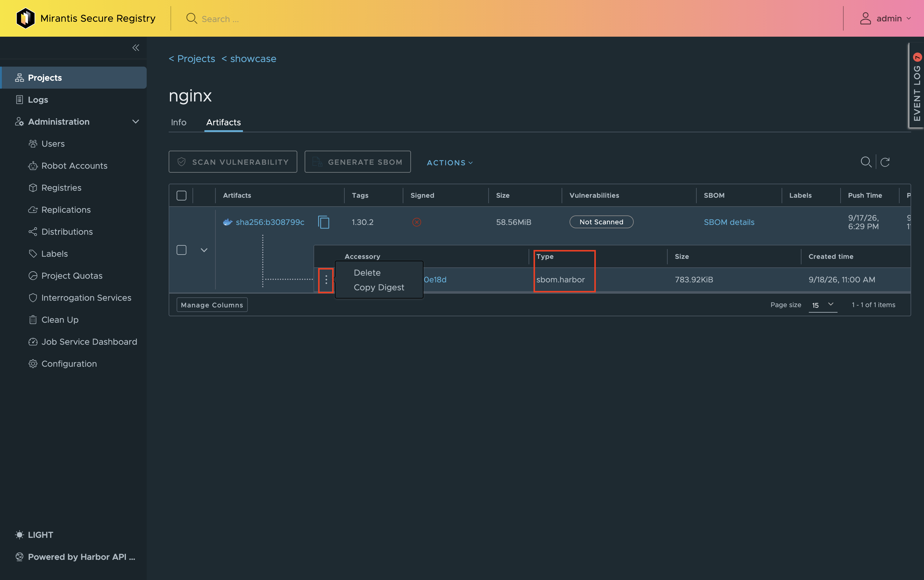Click the artifacts table search icon
Viewport: 924px width, 580px height.
coord(866,162)
